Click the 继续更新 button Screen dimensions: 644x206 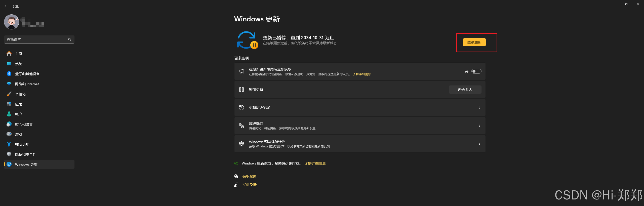tap(474, 42)
